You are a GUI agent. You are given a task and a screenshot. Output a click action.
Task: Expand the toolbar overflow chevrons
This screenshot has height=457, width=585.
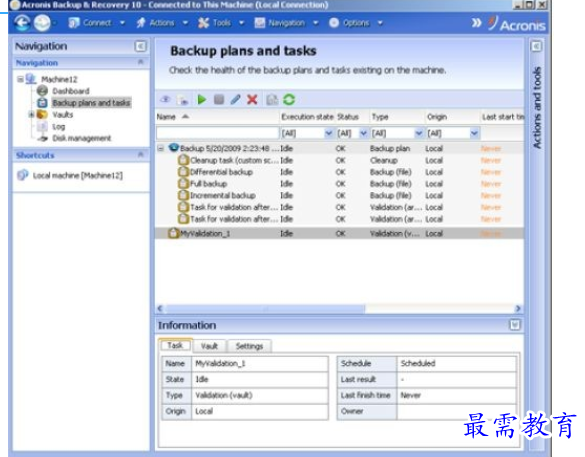[476, 23]
